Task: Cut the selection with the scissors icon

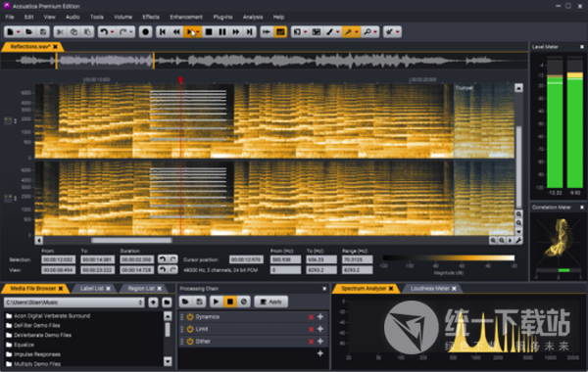Action: (x=60, y=32)
